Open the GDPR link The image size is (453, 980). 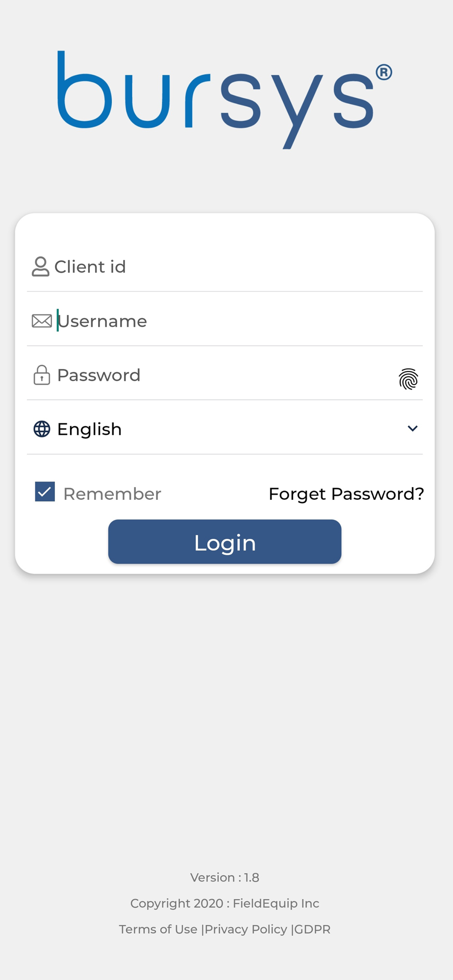coord(312,929)
